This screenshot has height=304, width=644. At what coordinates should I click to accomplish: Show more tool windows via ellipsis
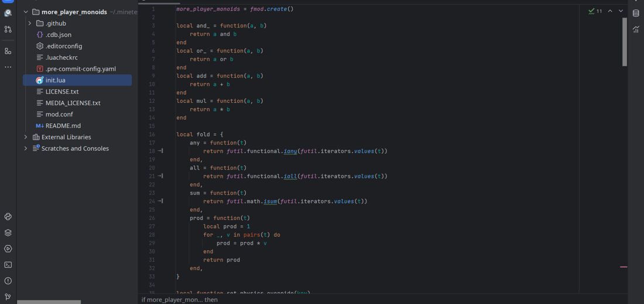point(8,67)
